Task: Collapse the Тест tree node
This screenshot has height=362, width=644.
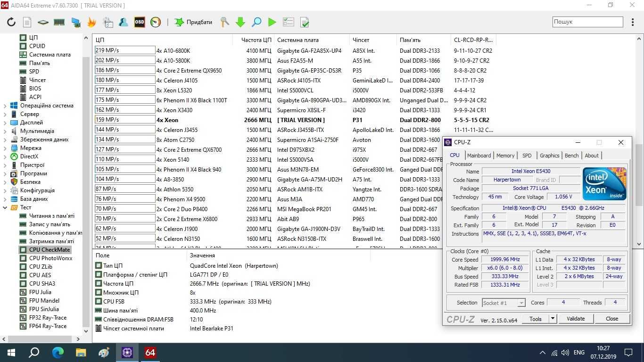Action: point(5,207)
